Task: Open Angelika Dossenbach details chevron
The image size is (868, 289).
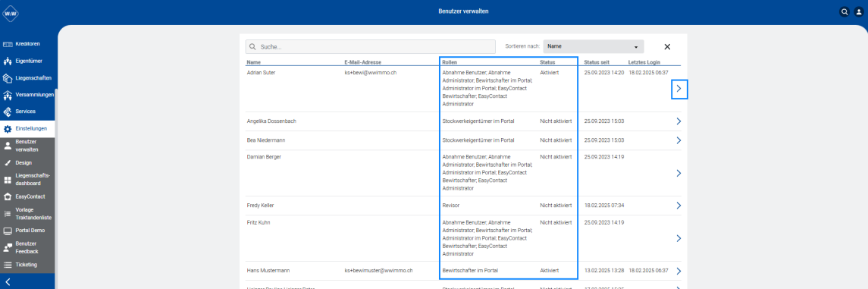Action: (678, 121)
